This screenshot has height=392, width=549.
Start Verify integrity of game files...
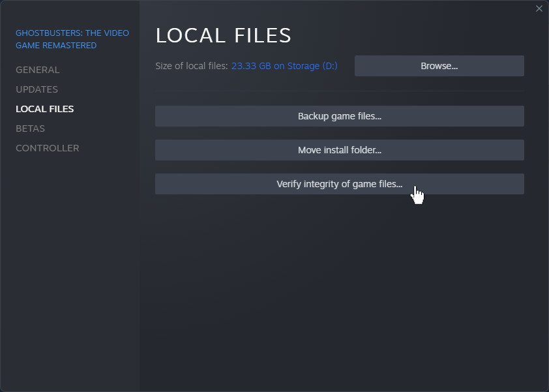(x=340, y=184)
